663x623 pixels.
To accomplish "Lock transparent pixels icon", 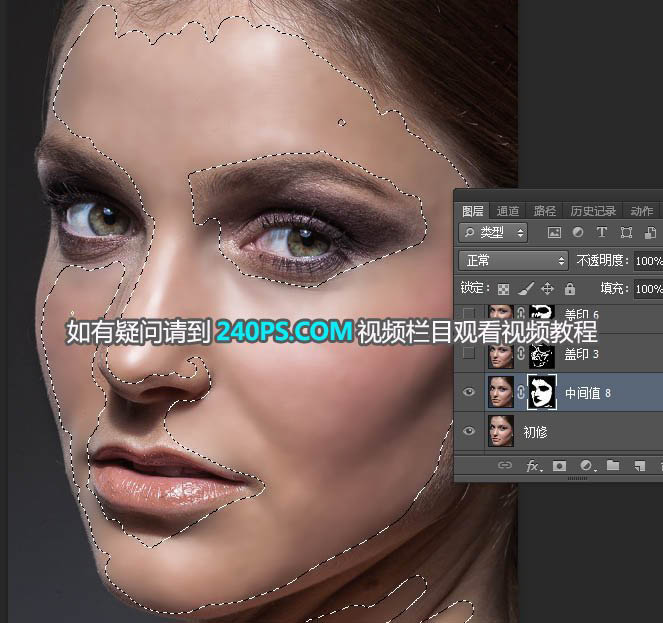I will point(504,289).
